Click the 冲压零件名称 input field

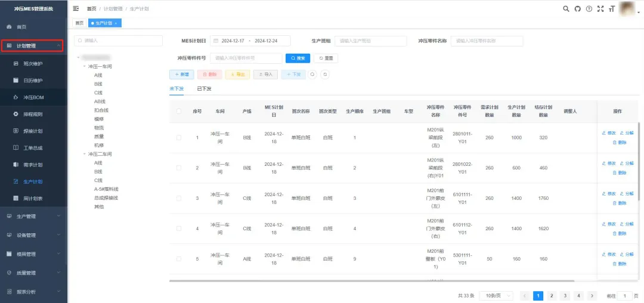[487, 41]
